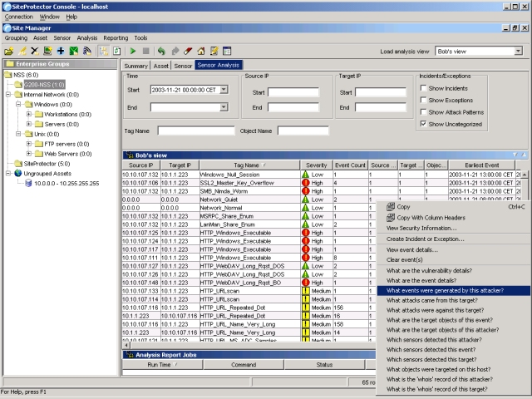Open the Connection menu in the console

18,17
